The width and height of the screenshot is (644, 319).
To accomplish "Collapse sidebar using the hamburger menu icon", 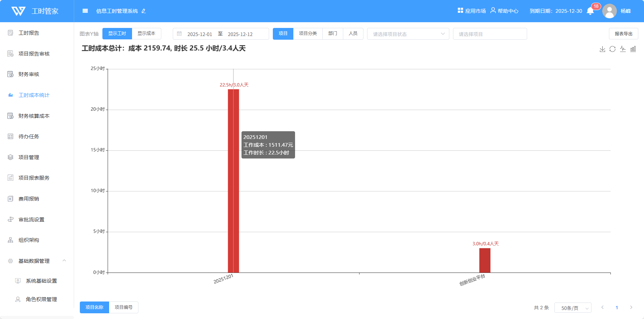I will pyautogui.click(x=85, y=11).
